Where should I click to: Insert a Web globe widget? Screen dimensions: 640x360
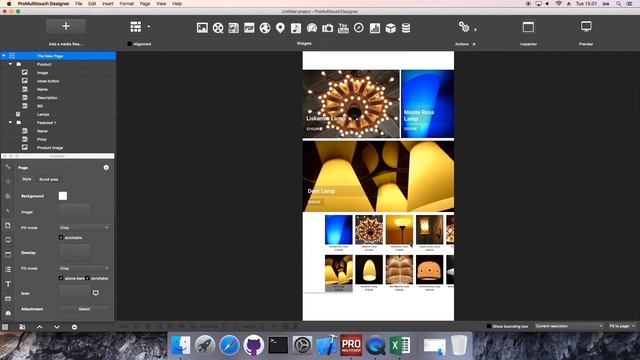coord(265,28)
